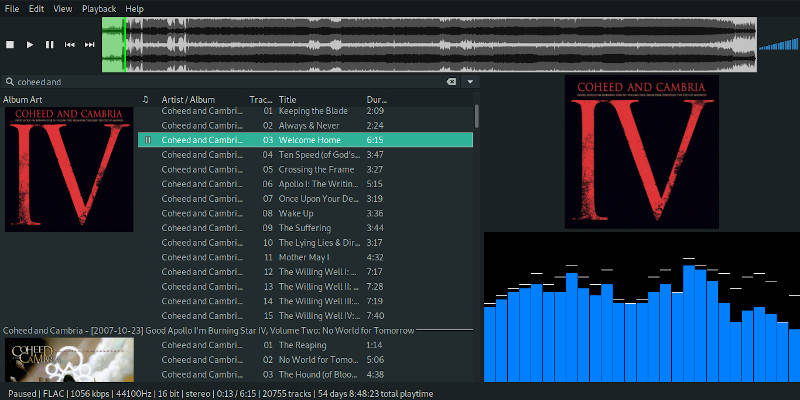Click the large IV cover art panel
Viewport: 800px width, 400px height.
[641, 152]
